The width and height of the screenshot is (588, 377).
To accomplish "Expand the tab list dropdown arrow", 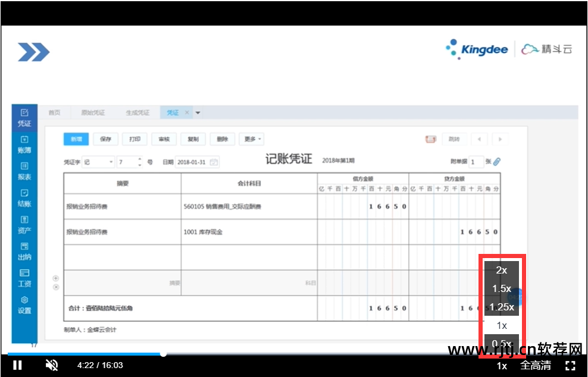I will pos(198,112).
